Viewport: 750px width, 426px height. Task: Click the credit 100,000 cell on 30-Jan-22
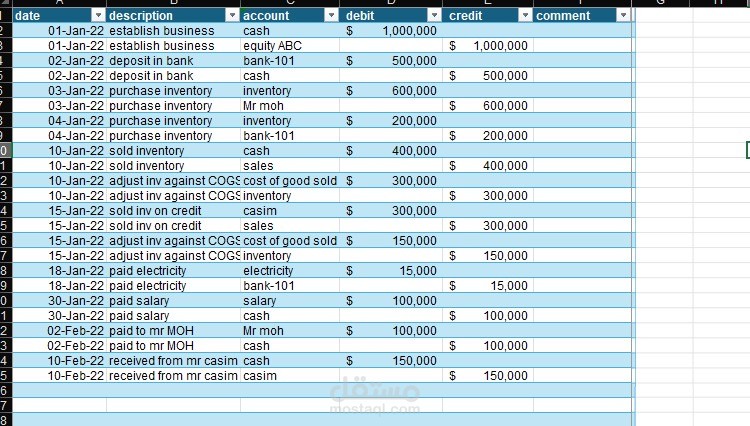click(x=488, y=316)
